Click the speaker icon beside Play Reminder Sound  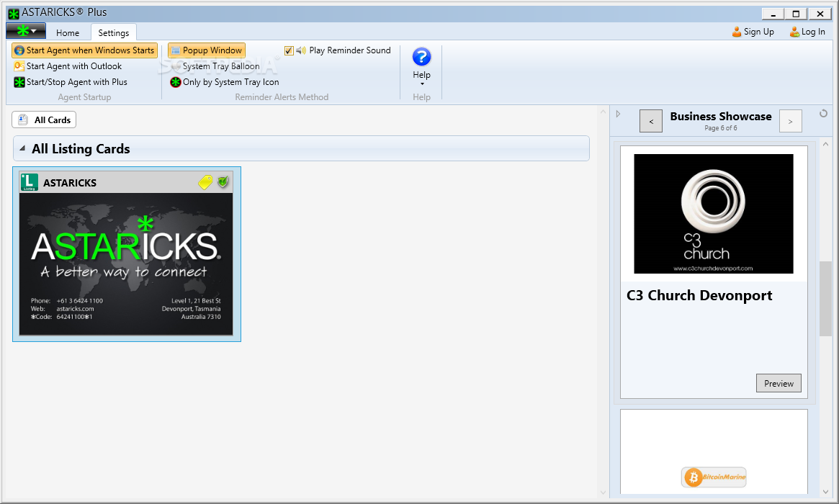[301, 50]
